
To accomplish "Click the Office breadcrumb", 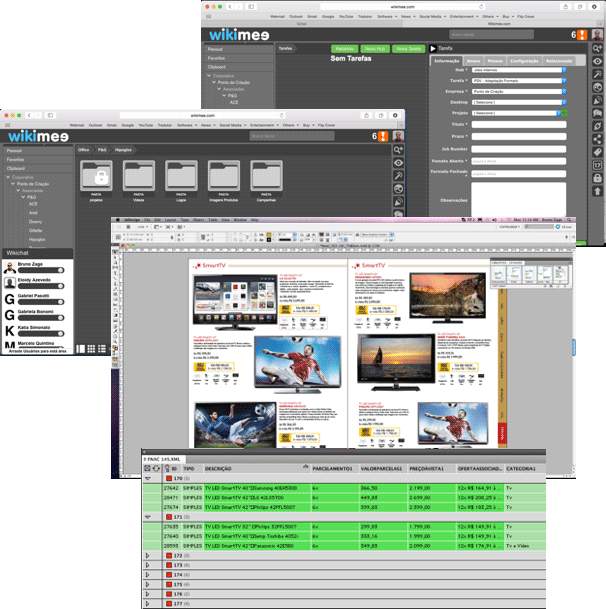I will tap(84, 150).
